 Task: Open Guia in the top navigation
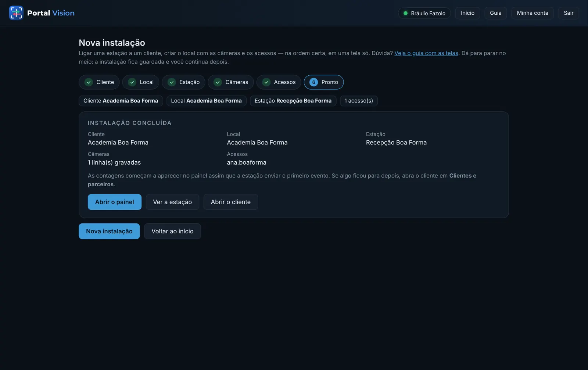495,13
